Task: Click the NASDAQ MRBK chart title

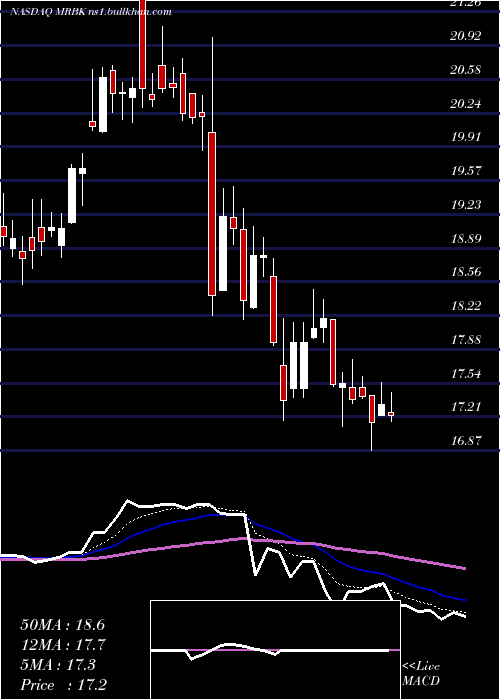Action: [91, 12]
